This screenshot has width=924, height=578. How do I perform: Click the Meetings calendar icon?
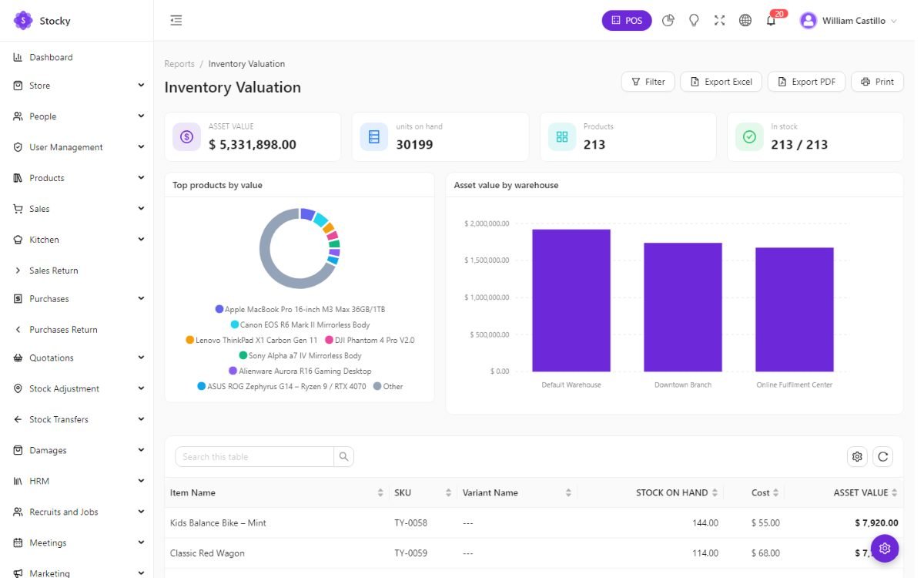[x=18, y=543]
